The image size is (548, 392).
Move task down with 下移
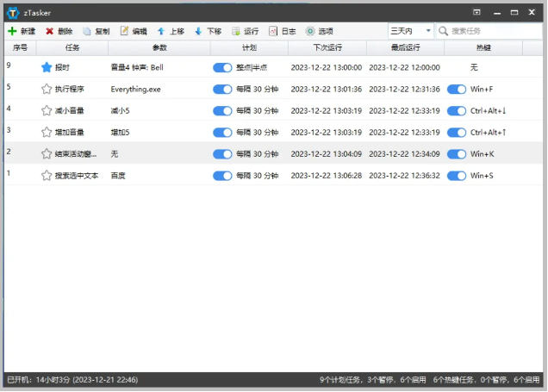[208, 31]
